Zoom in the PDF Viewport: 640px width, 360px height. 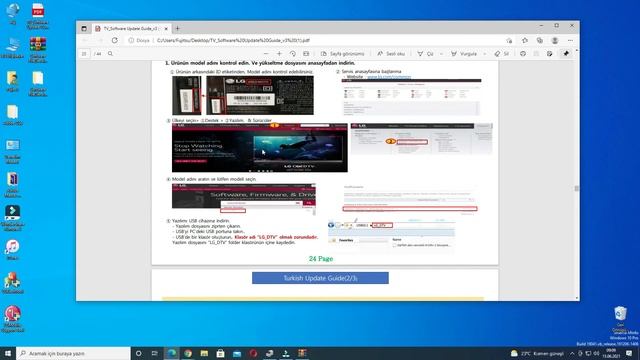pos(279,53)
